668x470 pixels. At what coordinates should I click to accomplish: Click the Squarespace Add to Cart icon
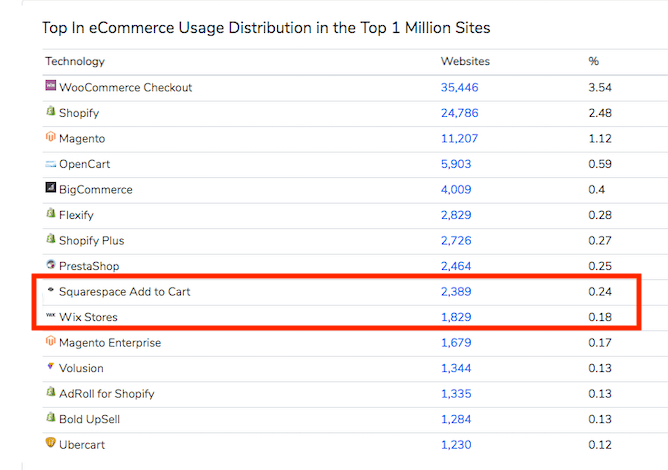pos(51,290)
